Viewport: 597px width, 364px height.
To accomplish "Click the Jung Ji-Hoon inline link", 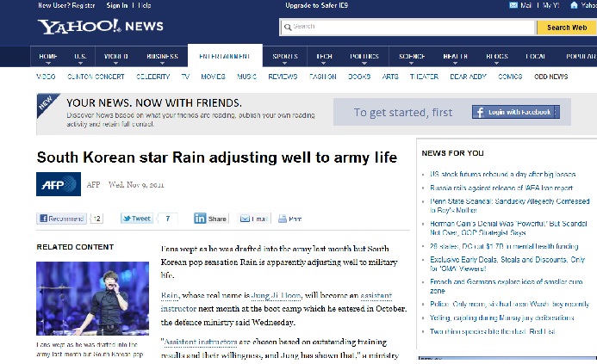I will pos(277,295).
